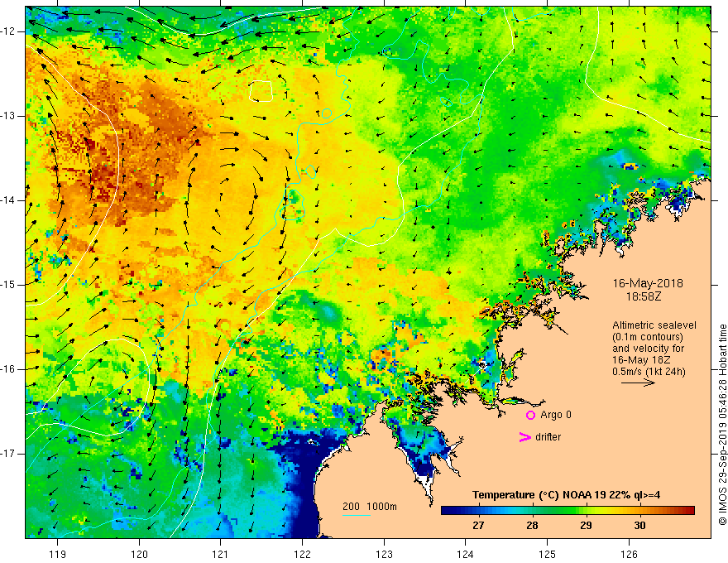
Task: Click the 'Altimetric sealevel' caption line
Action: point(654,325)
